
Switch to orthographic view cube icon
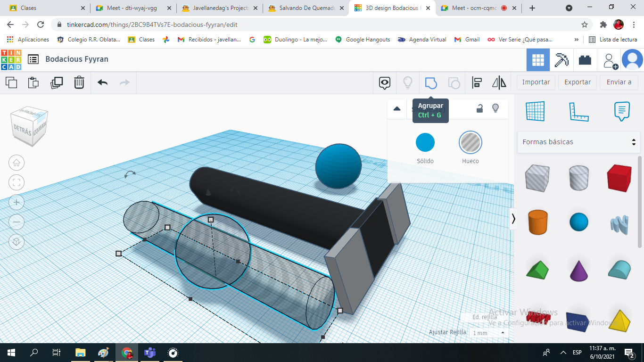coord(17,242)
